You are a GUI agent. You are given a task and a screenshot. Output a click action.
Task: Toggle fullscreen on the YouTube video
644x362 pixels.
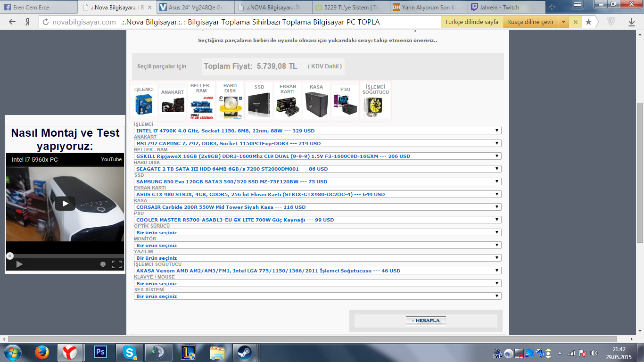[x=116, y=264]
